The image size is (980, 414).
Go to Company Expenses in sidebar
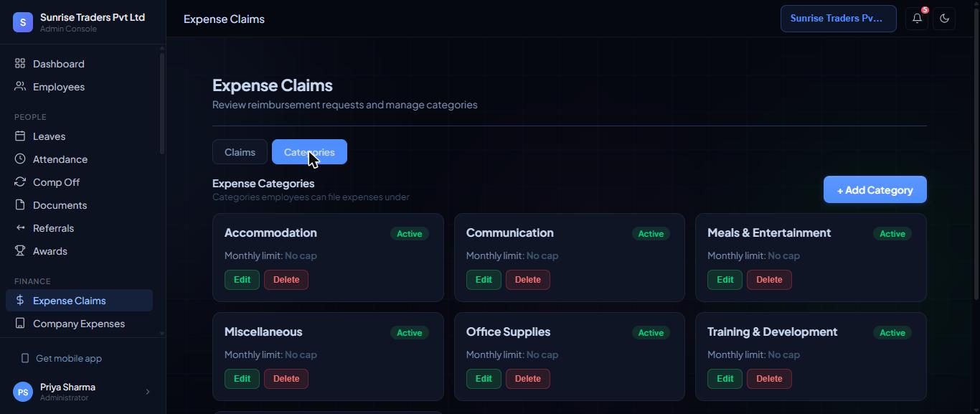[79, 324]
